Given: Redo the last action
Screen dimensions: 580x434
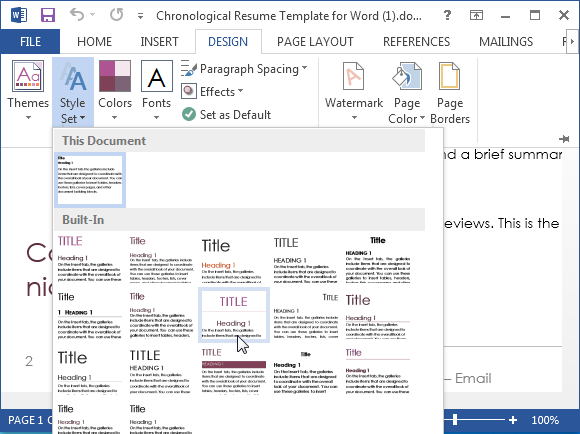Looking at the screenshot, I should click(x=117, y=15).
